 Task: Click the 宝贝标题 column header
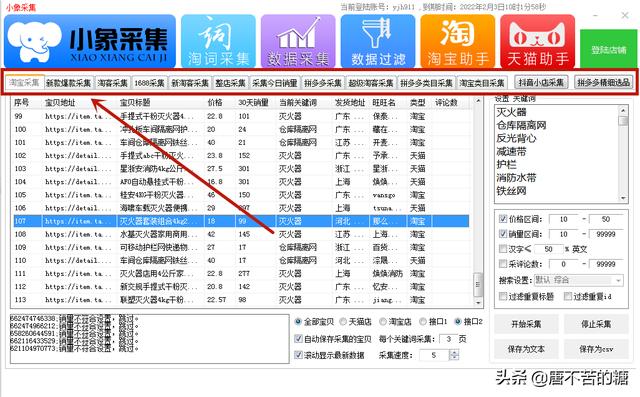point(161,102)
